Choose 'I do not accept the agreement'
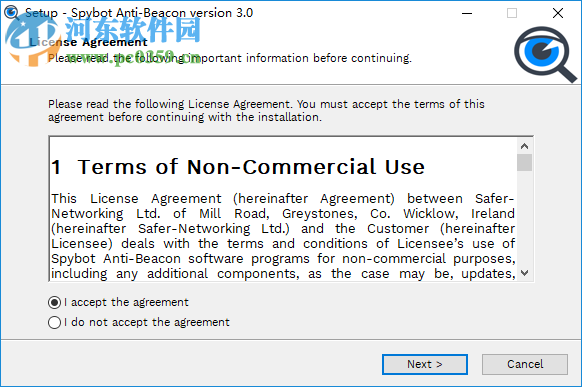Image resolution: width=582 pixels, height=387 pixels. tap(55, 322)
